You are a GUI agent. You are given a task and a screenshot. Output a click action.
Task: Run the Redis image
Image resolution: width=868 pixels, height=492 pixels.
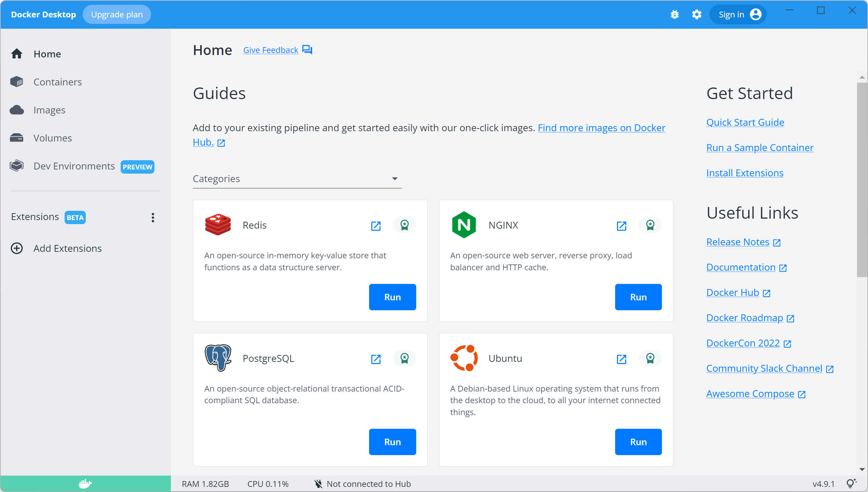point(392,297)
